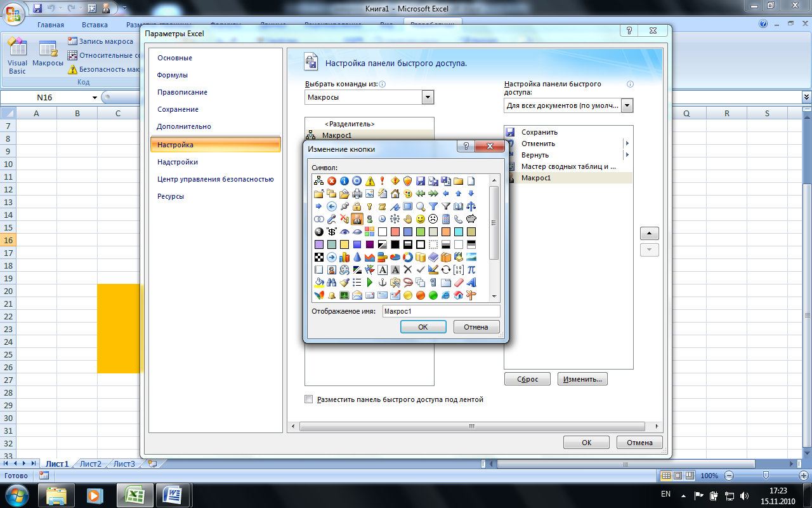
Task: Pick the red X error symbol
Action: [331, 181]
